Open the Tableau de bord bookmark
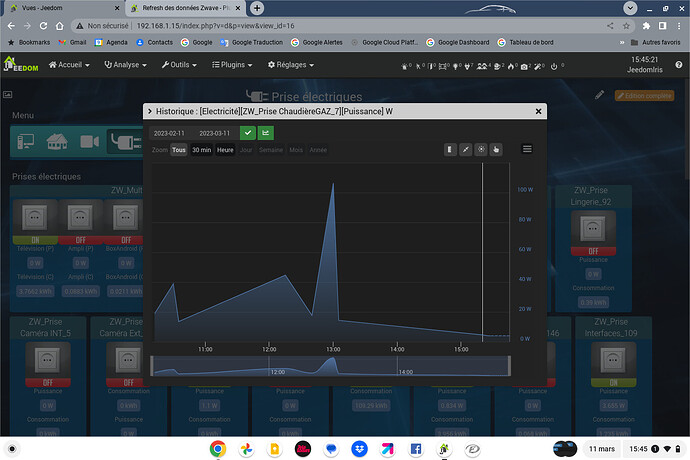This screenshot has width=690, height=460. point(525,42)
